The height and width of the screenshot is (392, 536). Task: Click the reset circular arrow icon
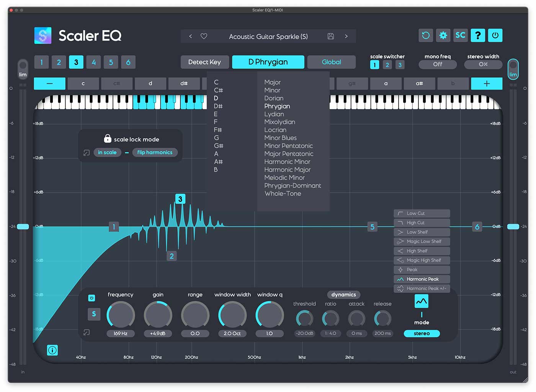tap(425, 35)
